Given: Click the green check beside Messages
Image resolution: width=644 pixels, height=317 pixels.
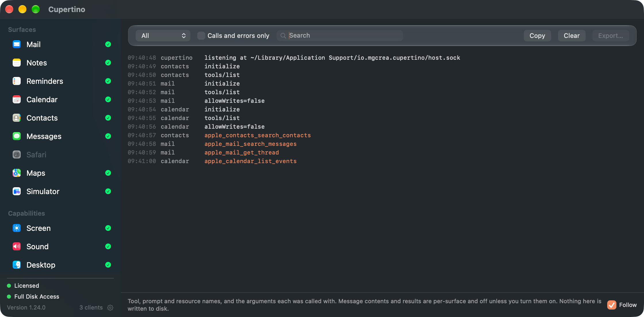Looking at the screenshot, I should pyautogui.click(x=108, y=136).
